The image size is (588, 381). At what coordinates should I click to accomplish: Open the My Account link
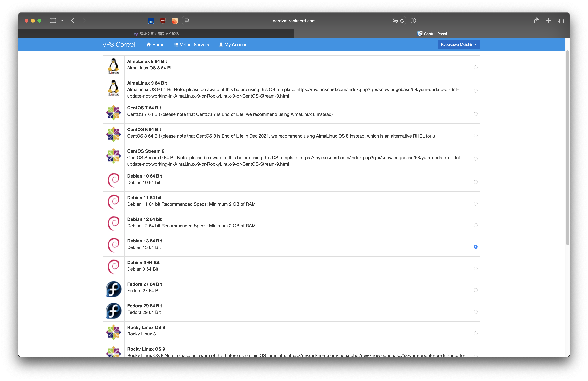[234, 45]
